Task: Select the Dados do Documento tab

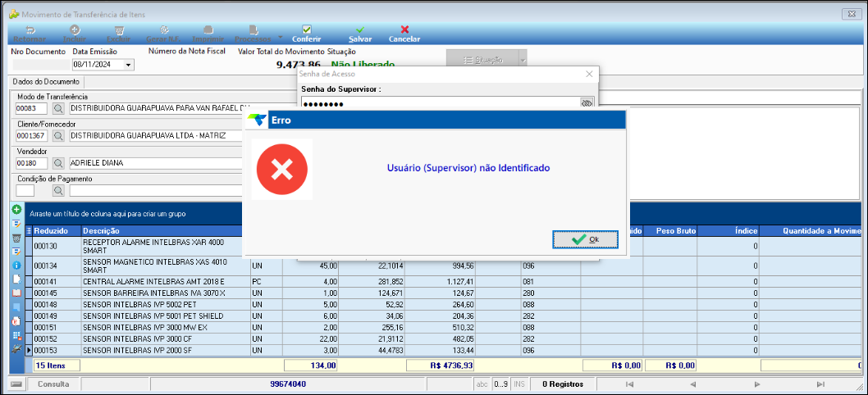Action: [x=46, y=82]
